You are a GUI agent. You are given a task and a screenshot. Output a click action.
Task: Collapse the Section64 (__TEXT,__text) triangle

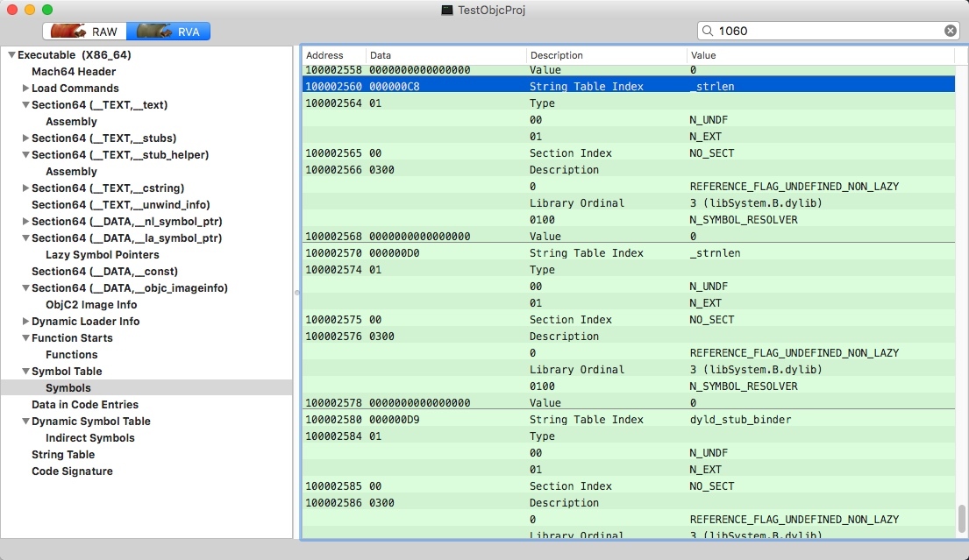coord(25,105)
